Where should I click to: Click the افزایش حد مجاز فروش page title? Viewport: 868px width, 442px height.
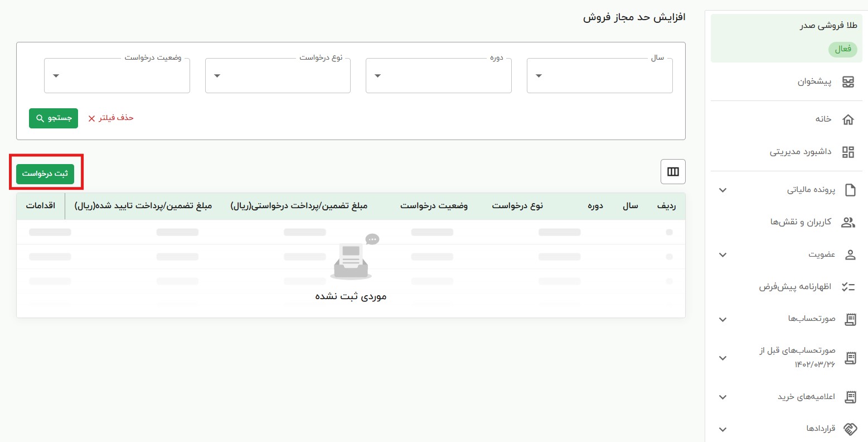click(634, 17)
